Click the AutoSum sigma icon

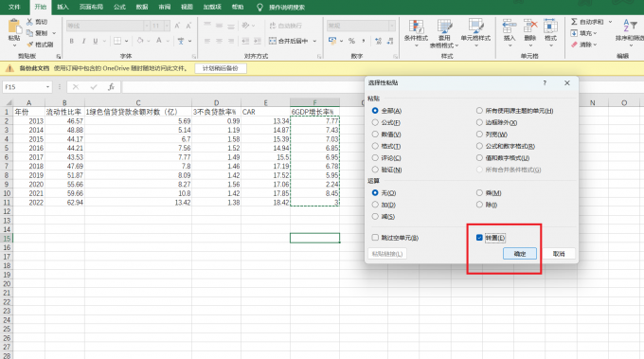tap(574, 22)
